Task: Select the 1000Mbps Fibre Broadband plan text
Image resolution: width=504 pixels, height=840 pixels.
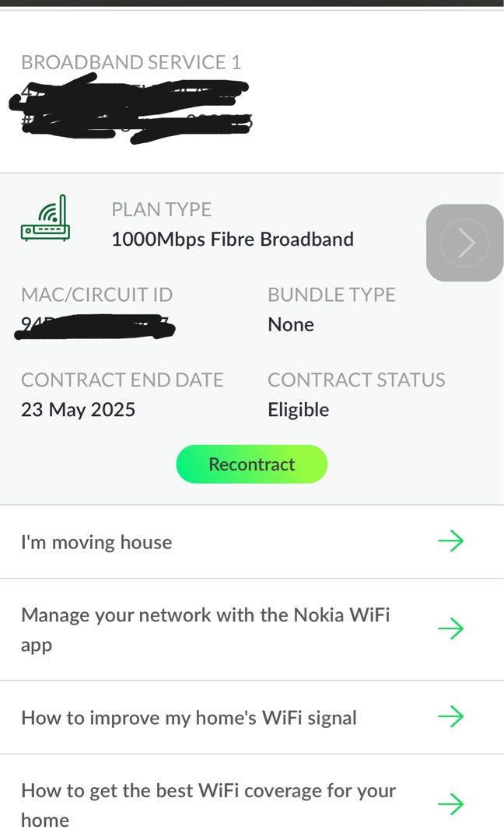Action: 233,239
